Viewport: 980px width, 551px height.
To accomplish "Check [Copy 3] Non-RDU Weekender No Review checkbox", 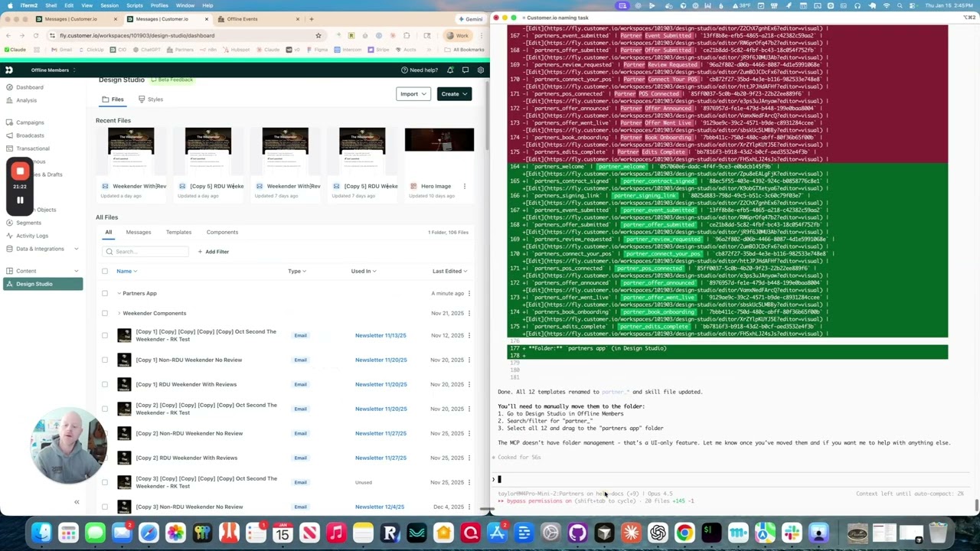I will coord(105,507).
